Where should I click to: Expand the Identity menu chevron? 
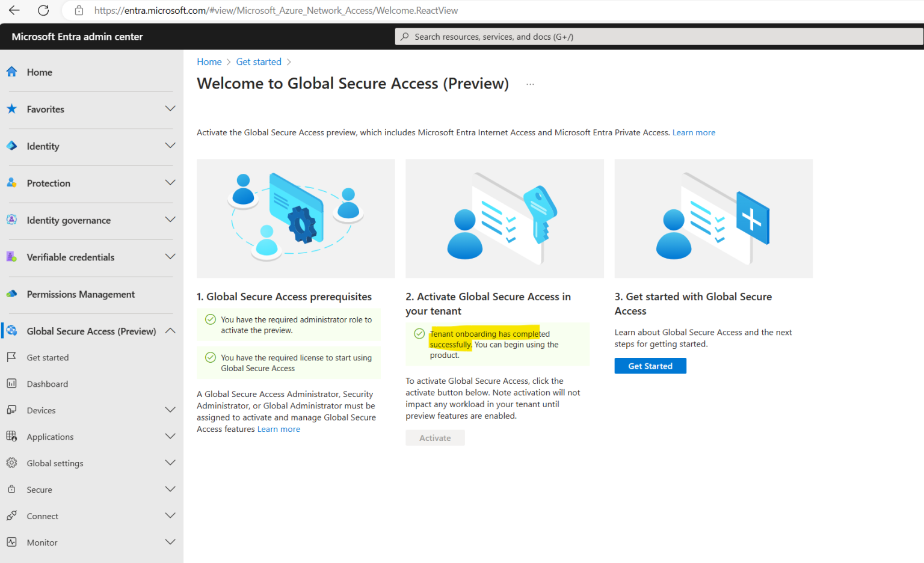click(170, 146)
